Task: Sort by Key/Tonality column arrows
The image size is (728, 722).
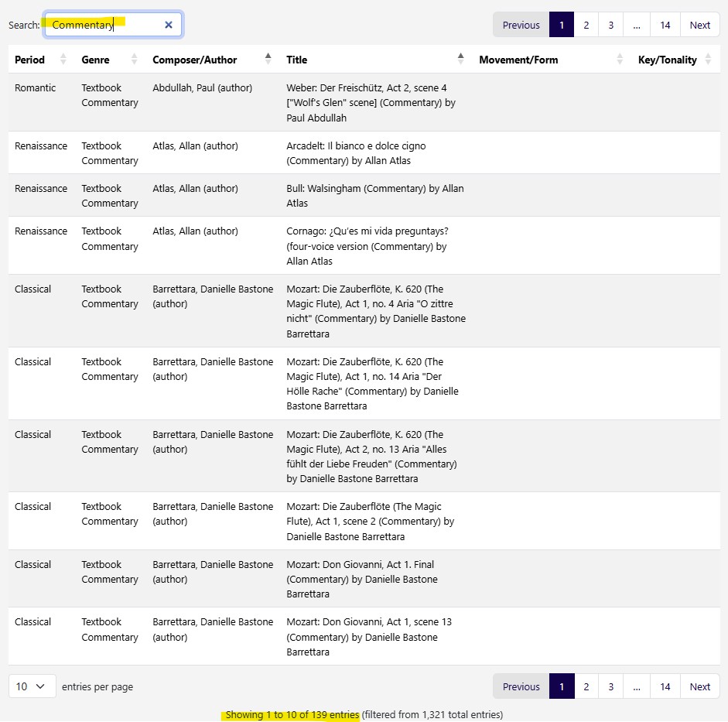Action: 708,60
